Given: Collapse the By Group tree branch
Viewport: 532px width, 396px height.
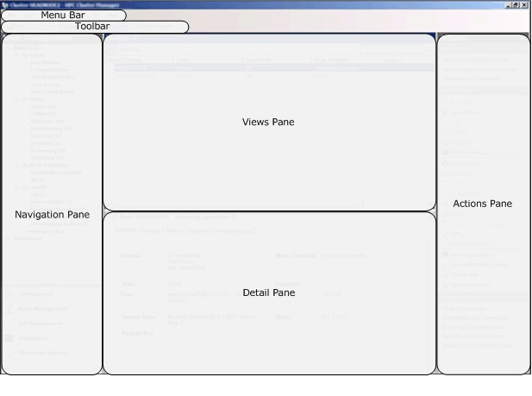Looking at the screenshot, I should coord(16,55).
